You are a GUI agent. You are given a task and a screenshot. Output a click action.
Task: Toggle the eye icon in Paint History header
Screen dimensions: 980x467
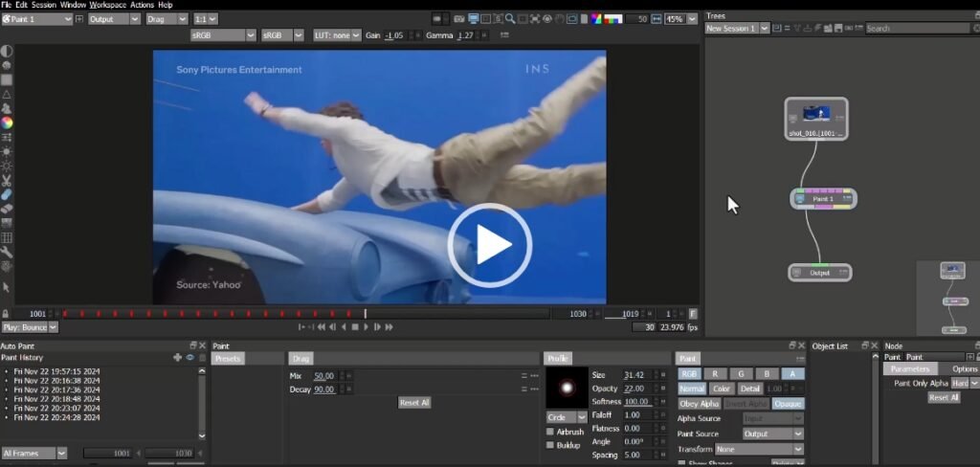[190, 358]
